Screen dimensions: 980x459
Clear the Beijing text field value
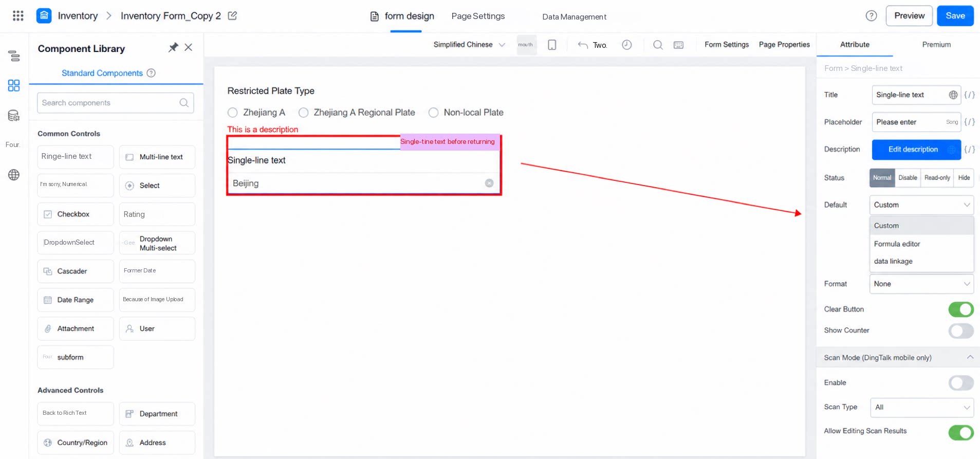489,183
